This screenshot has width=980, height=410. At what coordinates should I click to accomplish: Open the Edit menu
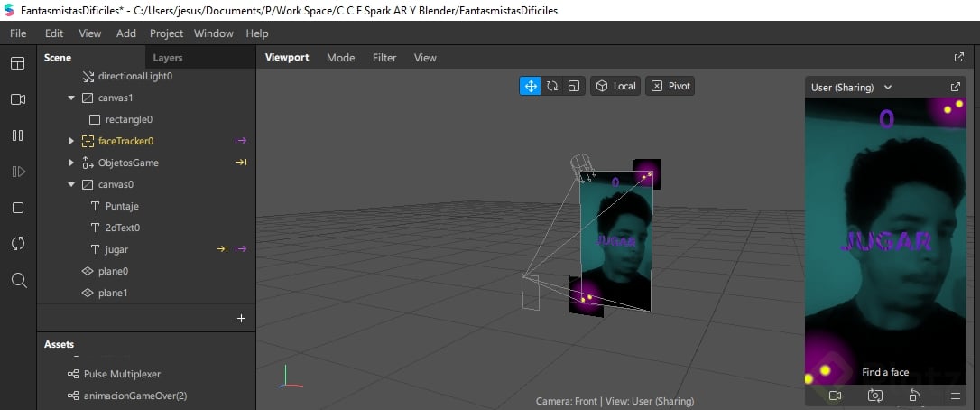(x=54, y=33)
